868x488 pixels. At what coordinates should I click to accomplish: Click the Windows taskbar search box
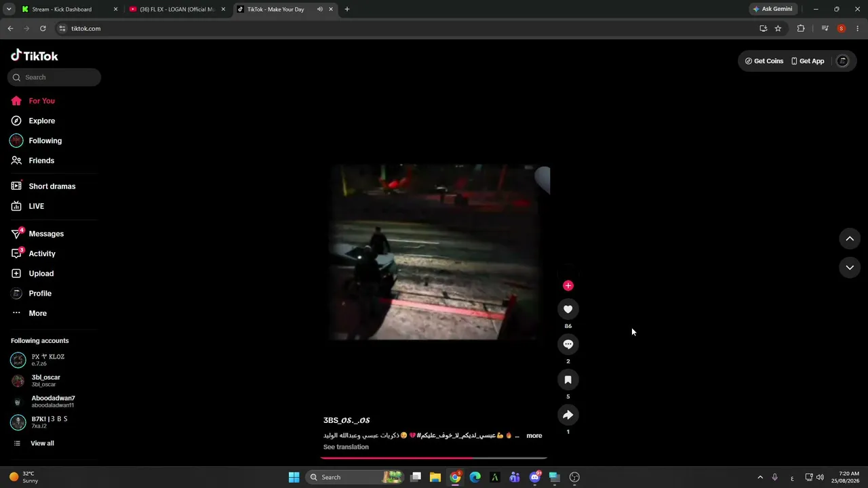(354, 477)
